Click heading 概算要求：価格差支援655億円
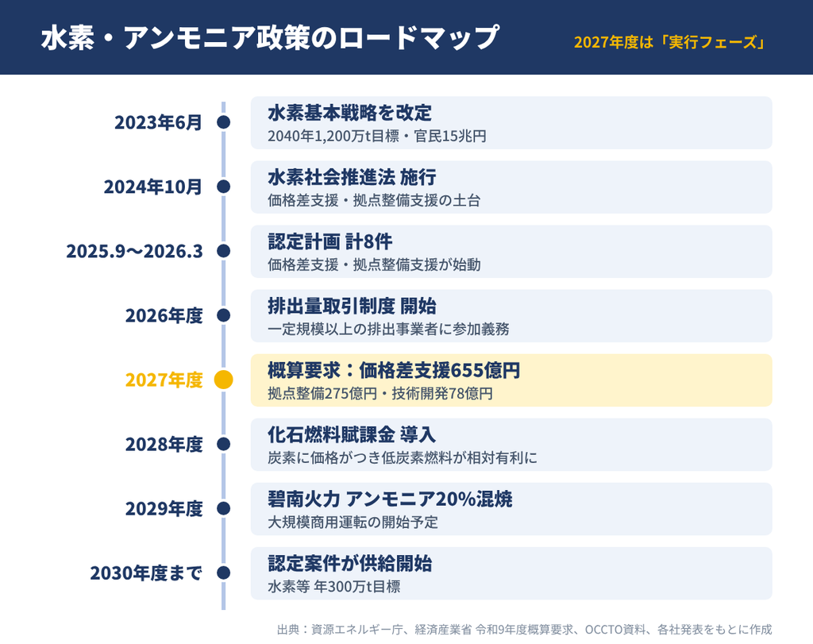Image resolution: width=813 pixels, height=644 pixels. point(394,371)
